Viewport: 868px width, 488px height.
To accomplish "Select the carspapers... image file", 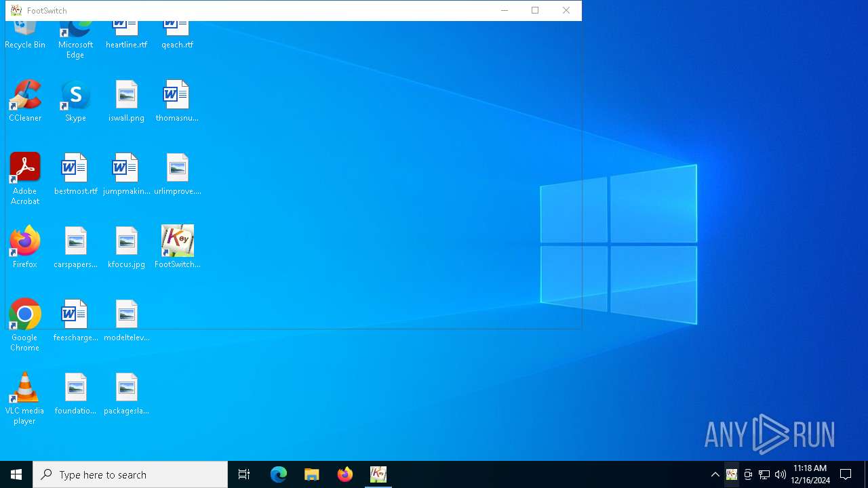I will click(x=75, y=247).
